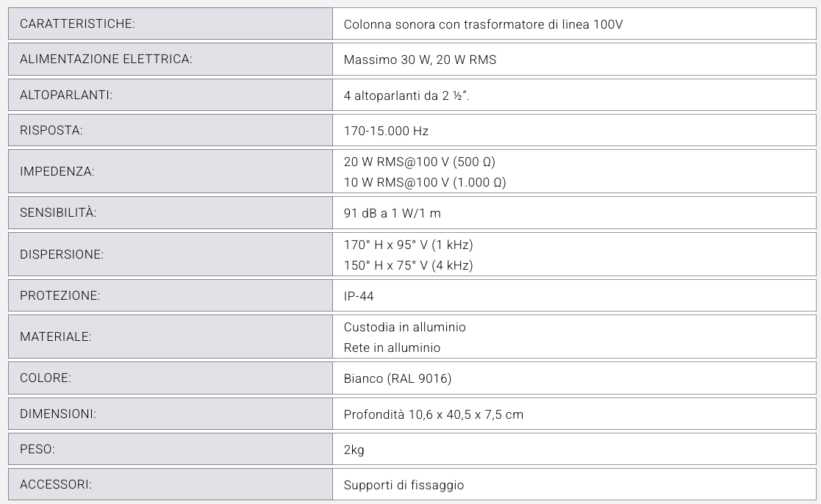Image resolution: width=821 pixels, height=504 pixels.
Task: Click the CARATTERISTICHE label cell
Action: (x=77, y=24)
